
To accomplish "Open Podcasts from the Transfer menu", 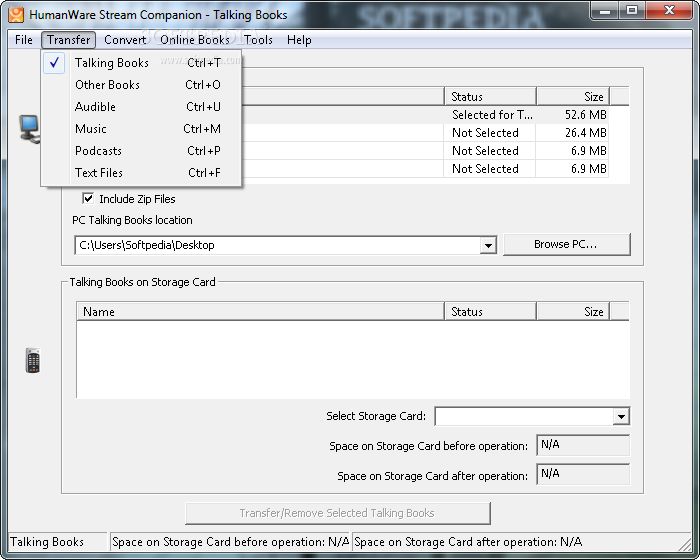I will coord(142,150).
